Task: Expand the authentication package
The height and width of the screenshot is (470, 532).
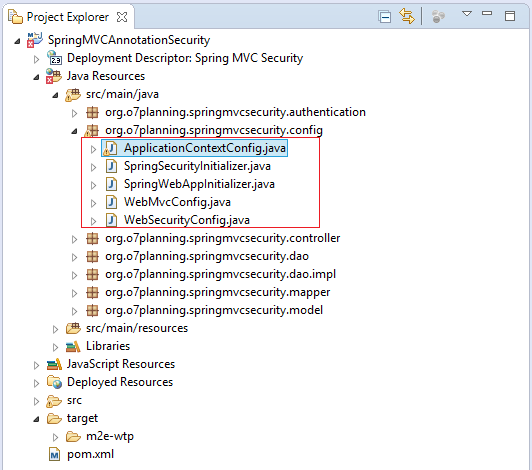Action: pyautogui.click(x=74, y=113)
